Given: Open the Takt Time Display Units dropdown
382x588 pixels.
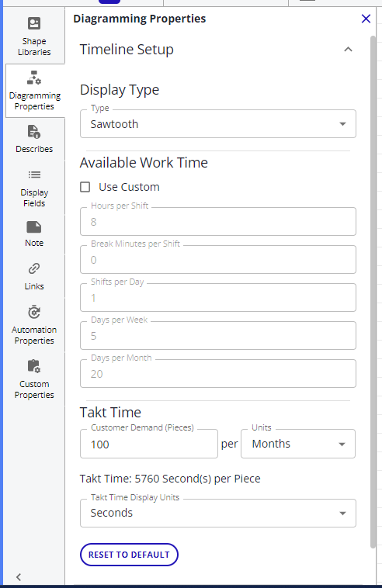Looking at the screenshot, I should (218, 513).
